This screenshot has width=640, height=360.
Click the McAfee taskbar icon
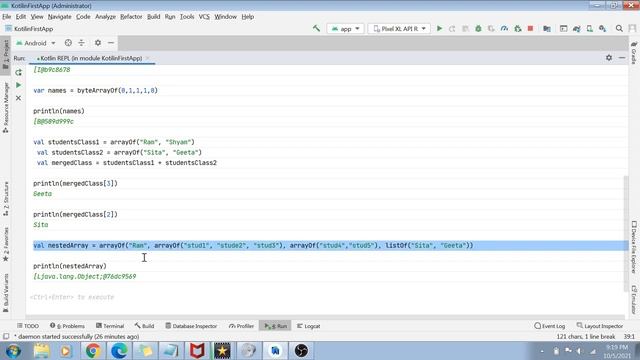pos(197,351)
